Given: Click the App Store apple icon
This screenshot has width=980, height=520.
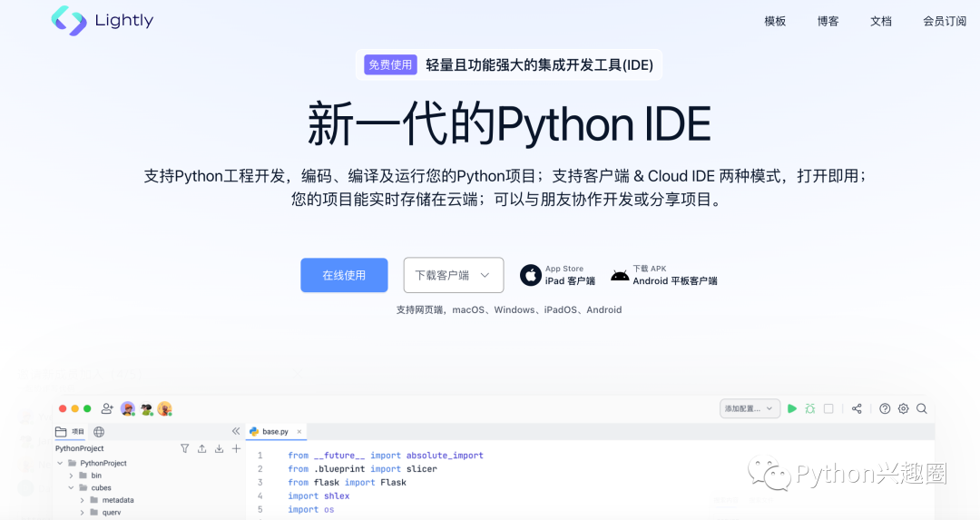Looking at the screenshot, I should [531, 275].
